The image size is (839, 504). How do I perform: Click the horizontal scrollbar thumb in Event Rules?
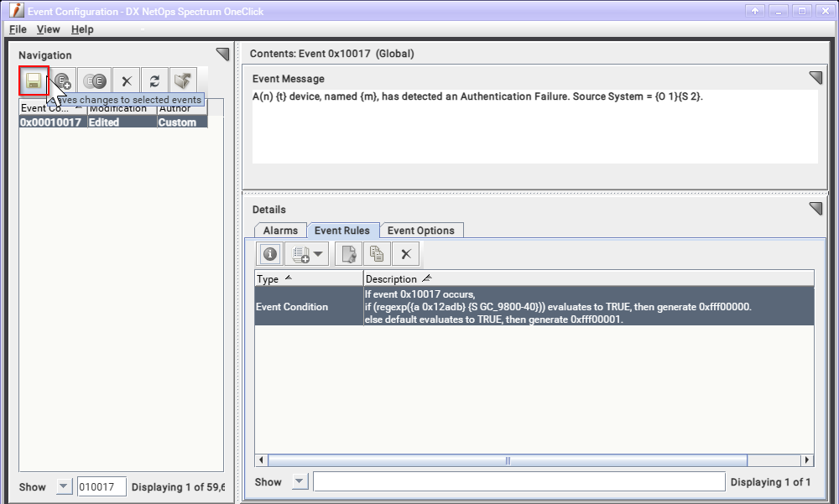click(508, 460)
